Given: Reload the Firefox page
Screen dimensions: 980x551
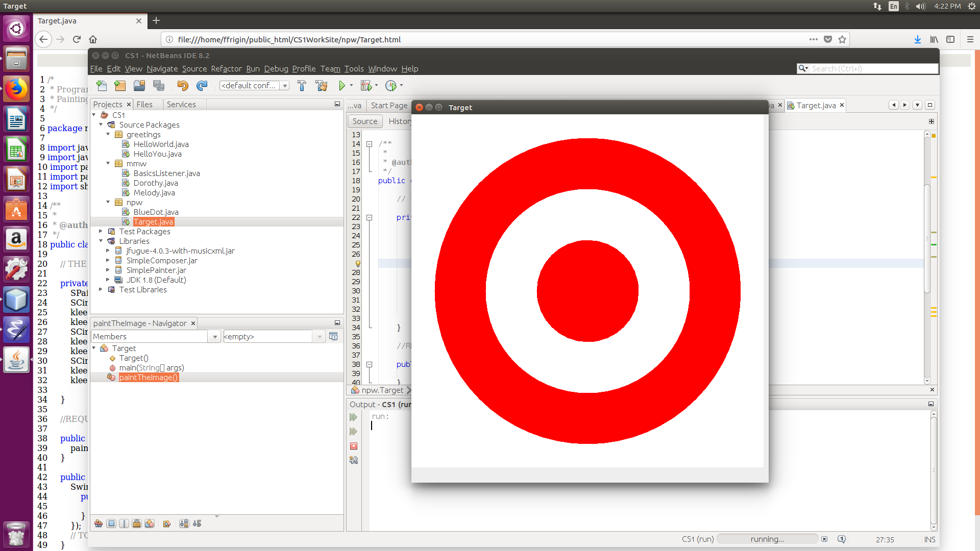Looking at the screenshot, I should coord(77,39).
